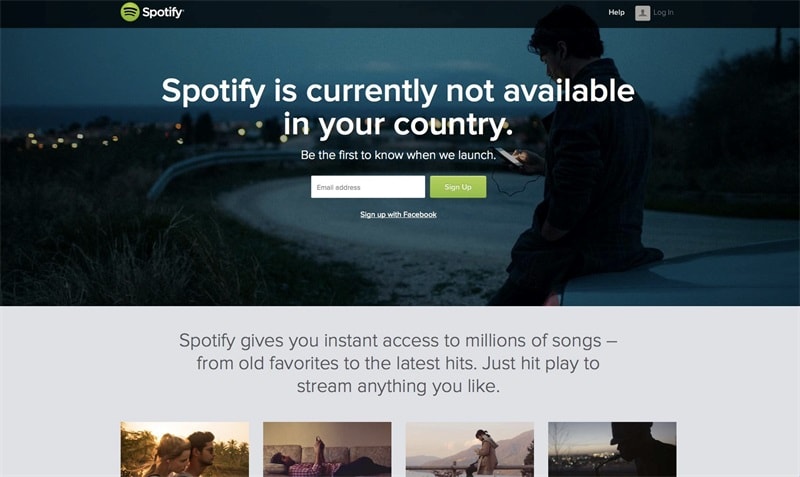The image size is (800, 477).
Task: Click the green Spotify circle logo
Action: point(130,12)
